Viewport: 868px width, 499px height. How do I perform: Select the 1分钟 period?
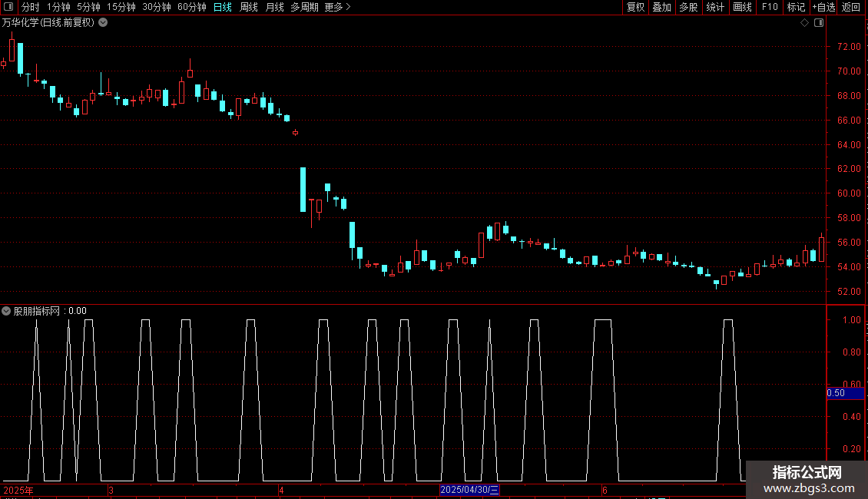pyautogui.click(x=58, y=7)
